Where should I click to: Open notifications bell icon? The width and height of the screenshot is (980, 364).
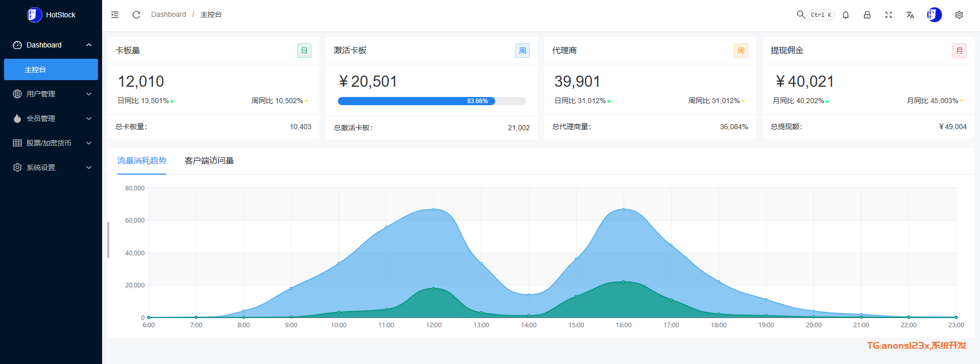point(846,15)
